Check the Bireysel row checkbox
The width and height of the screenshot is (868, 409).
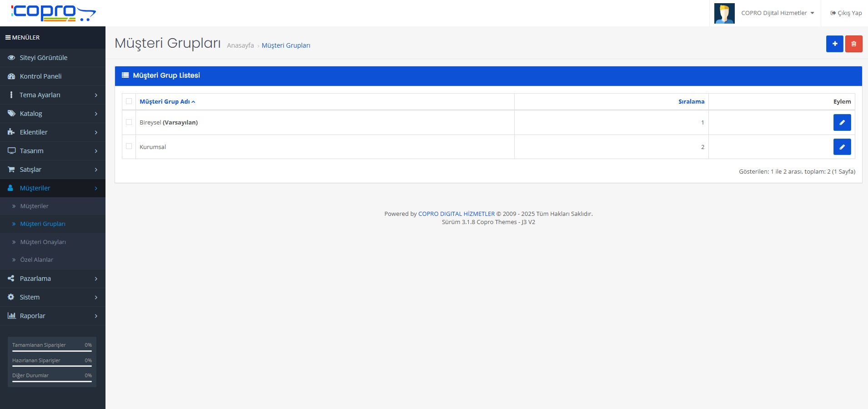pos(129,122)
